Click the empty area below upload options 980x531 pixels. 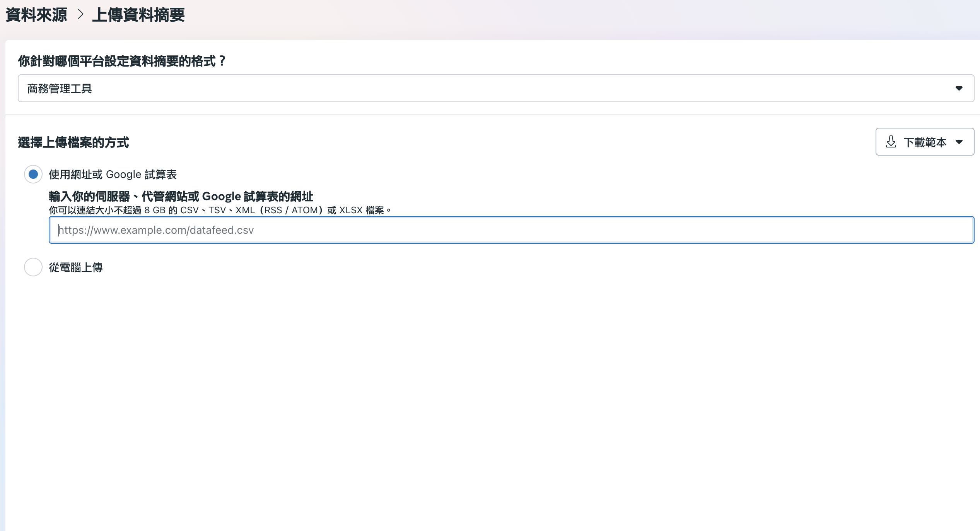tap(491, 387)
